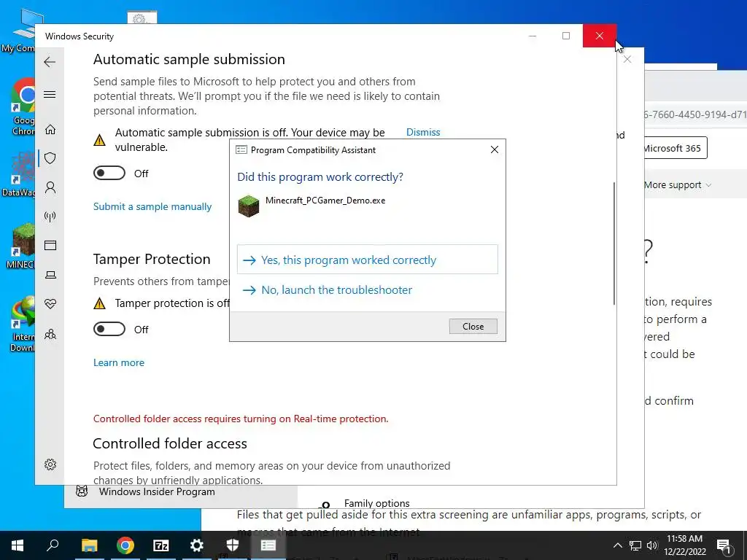Click the My Computer desktop icon

click(19, 31)
